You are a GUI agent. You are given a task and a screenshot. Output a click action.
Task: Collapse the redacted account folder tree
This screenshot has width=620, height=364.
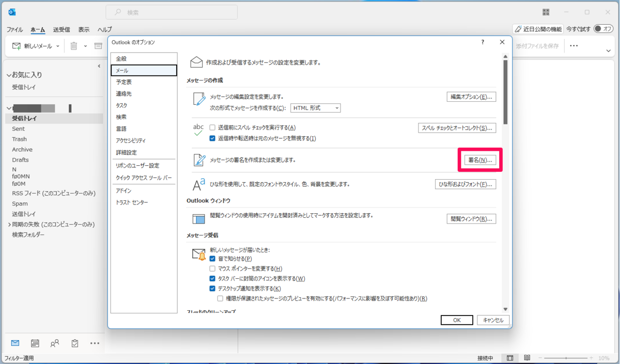click(x=9, y=108)
